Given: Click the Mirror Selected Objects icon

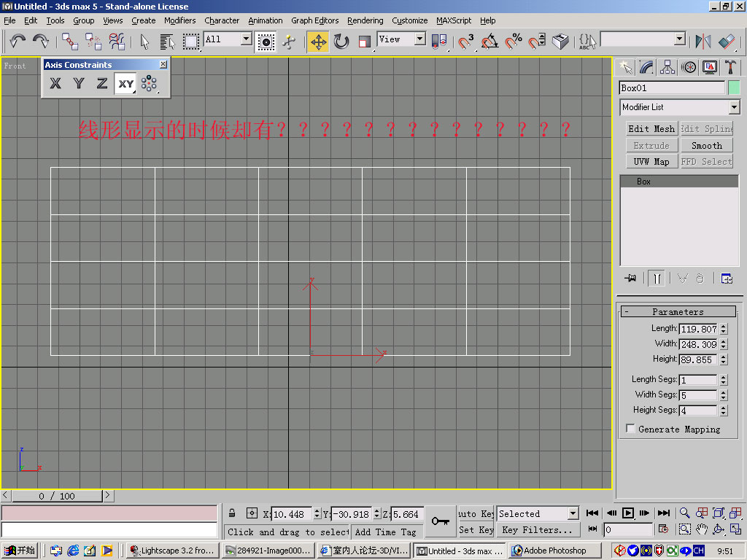Looking at the screenshot, I should pyautogui.click(x=703, y=42).
